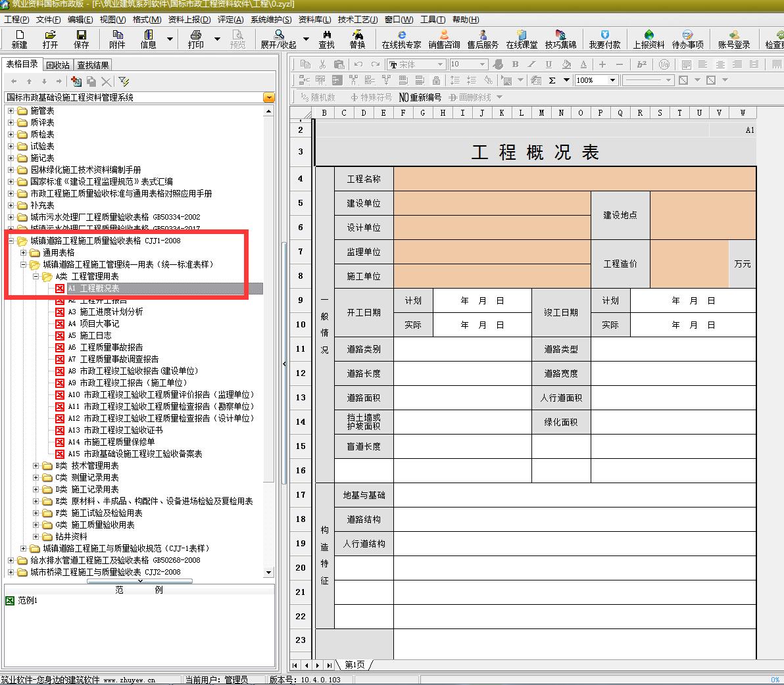This screenshot has height=685, width=784.
Task: Open the 国标市政基础设施工程资料管理系统 dropdown
Action: click(268, 97)
